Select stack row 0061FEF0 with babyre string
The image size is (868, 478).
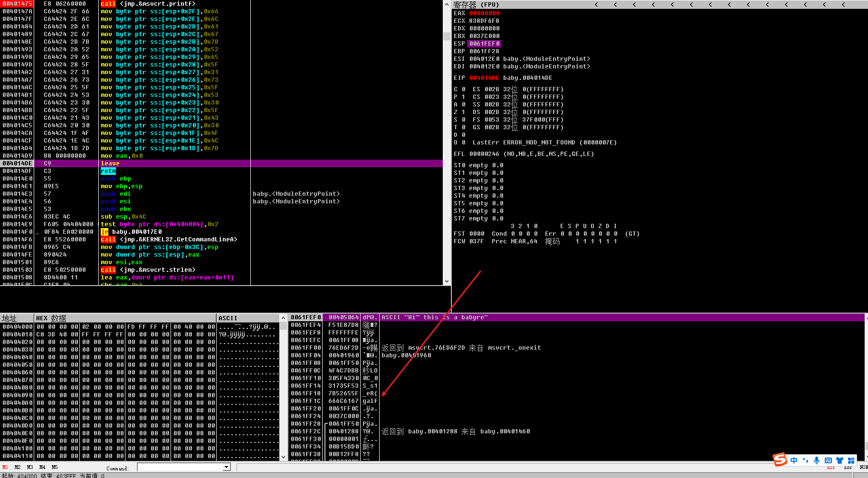point(577,317)
